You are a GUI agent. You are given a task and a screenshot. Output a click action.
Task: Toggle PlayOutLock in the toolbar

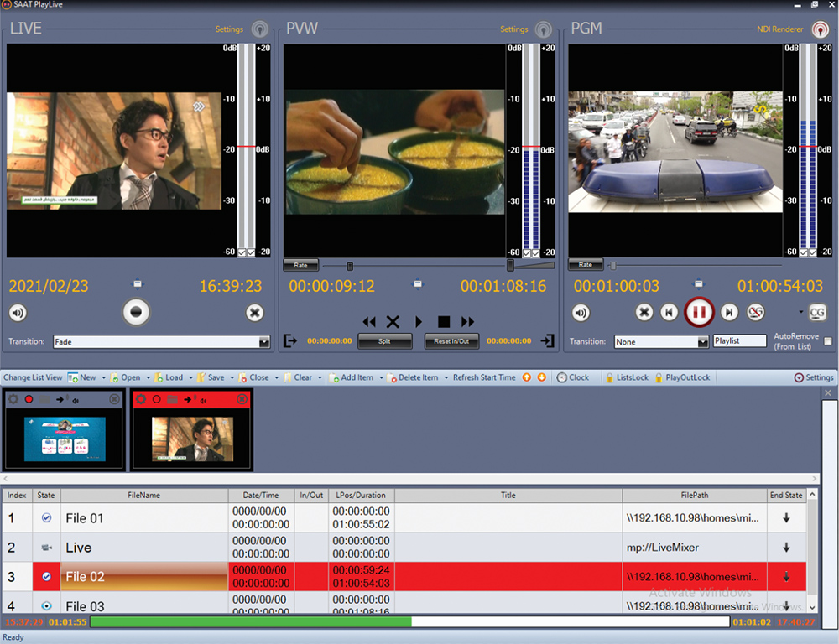pos(682,377)
